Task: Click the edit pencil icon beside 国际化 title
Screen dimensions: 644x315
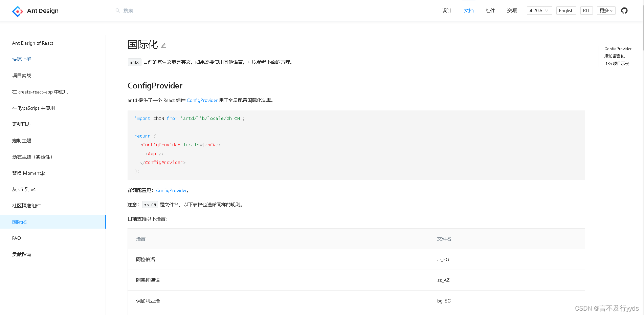Action: coord(163,45)
